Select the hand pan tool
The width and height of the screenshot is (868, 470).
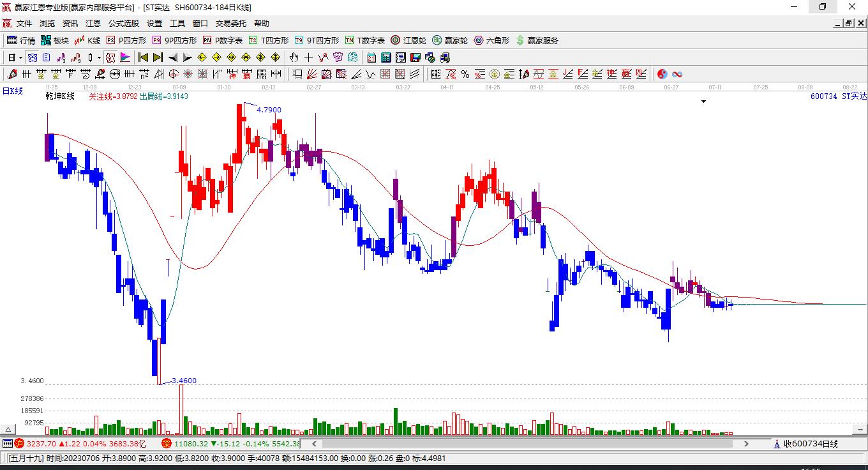(294, 57)
